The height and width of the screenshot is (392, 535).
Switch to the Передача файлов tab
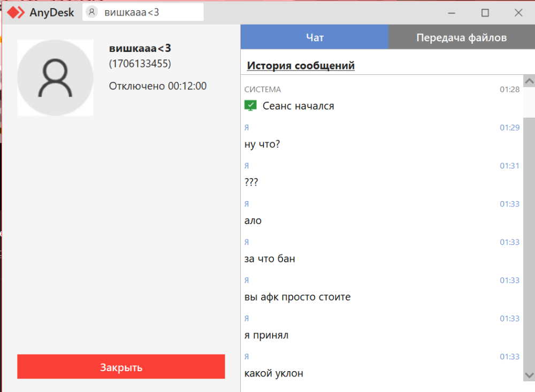[461, 37]
